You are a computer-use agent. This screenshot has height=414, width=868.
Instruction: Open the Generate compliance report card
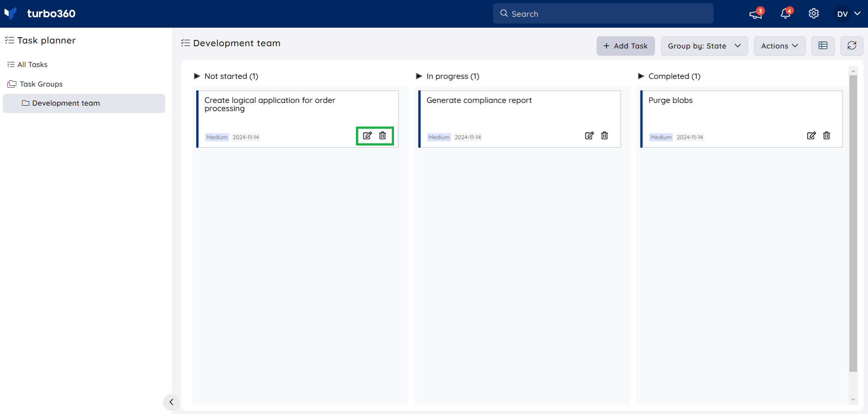click(519, 119)
